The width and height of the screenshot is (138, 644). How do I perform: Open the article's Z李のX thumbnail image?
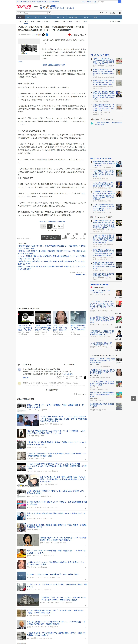(x=29, y=49)
